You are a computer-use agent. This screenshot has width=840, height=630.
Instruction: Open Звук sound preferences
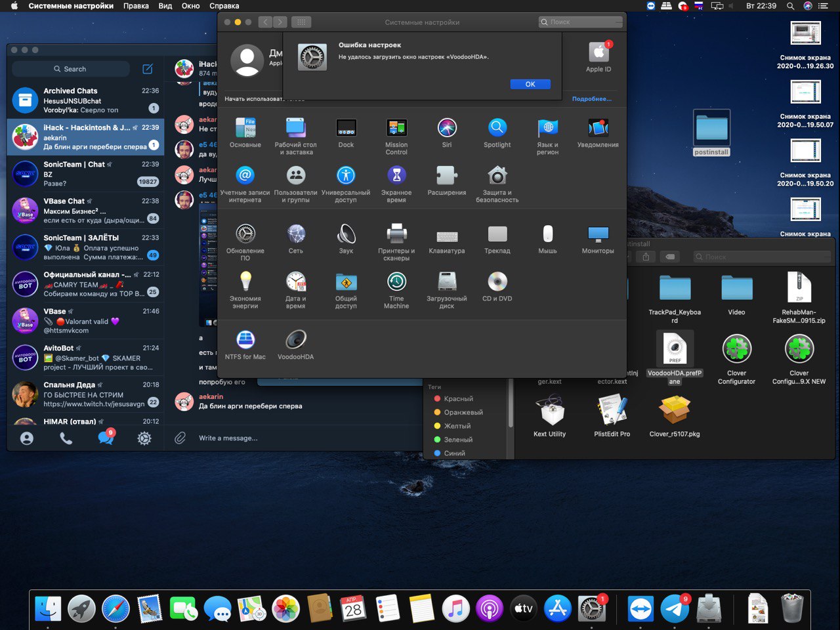click(346, 238)
